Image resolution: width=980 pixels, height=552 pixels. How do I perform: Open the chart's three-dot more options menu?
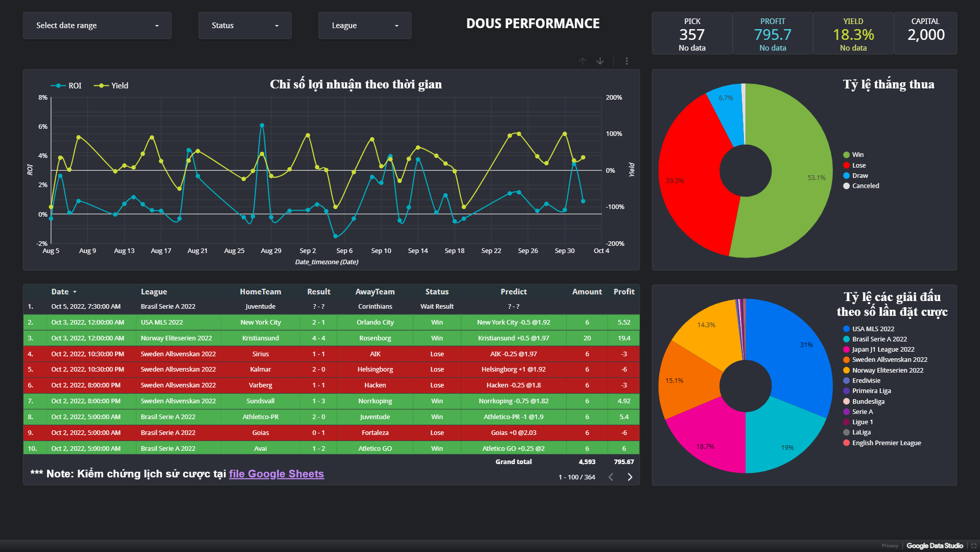[626, 61]
